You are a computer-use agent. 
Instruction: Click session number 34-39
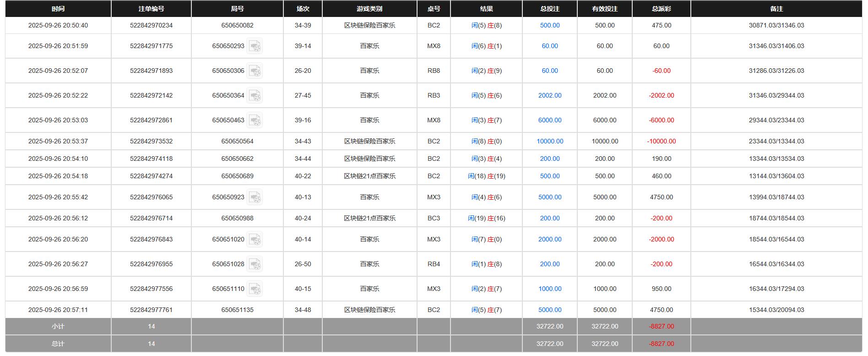point(303,25)
